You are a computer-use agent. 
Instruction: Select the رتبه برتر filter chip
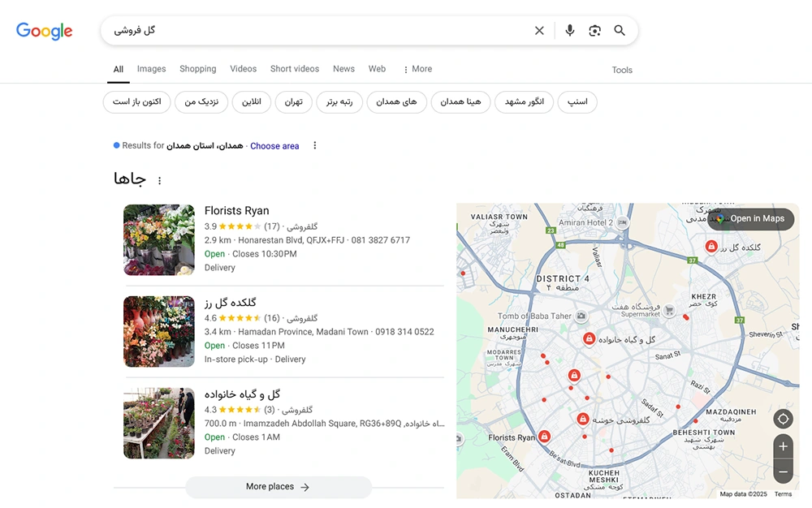339,102
